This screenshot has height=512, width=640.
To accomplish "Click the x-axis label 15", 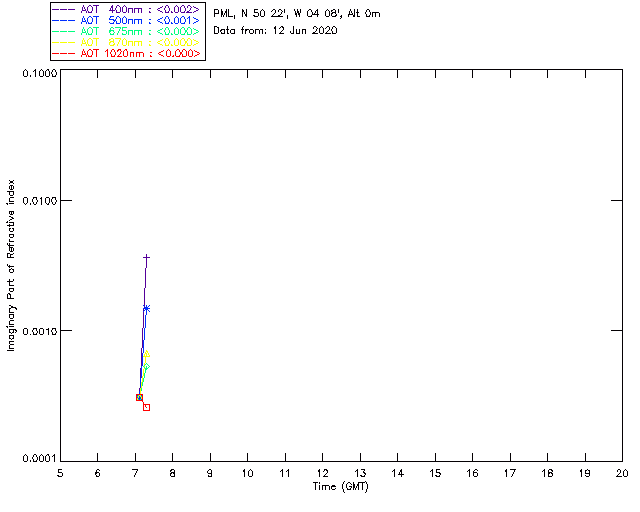I will click(x=435, y=473).
